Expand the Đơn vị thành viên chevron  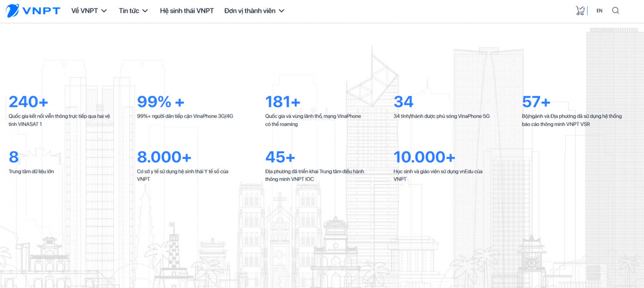[x=282, y=11]
